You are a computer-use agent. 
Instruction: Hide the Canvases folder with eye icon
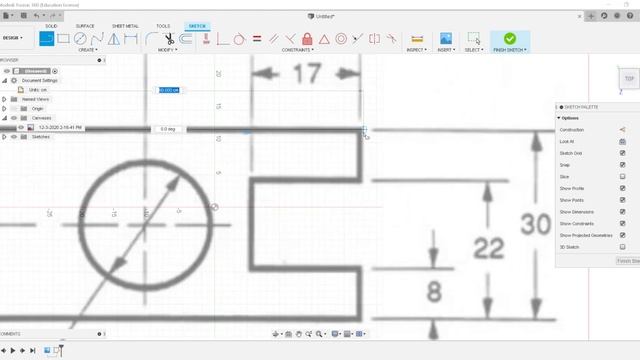coord(14,118)
